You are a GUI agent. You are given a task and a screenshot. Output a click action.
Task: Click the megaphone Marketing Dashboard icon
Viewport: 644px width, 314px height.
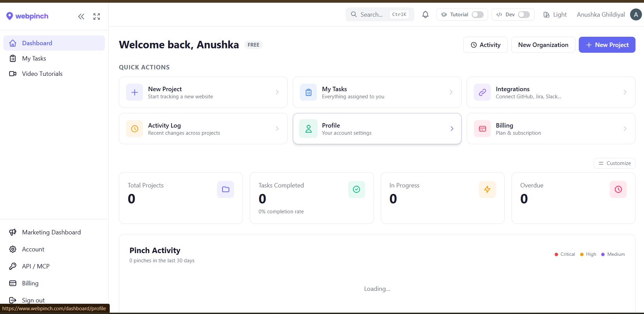[13, 232]
